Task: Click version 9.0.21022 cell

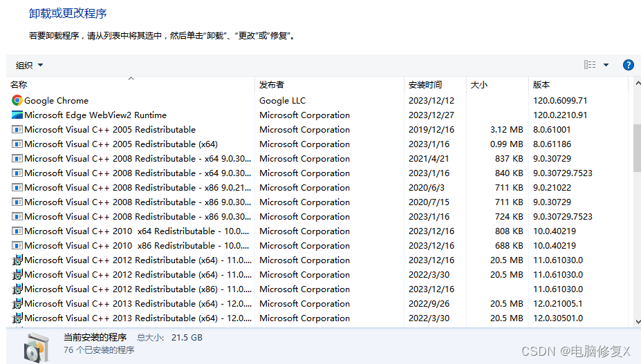Action: click(552, 187)
